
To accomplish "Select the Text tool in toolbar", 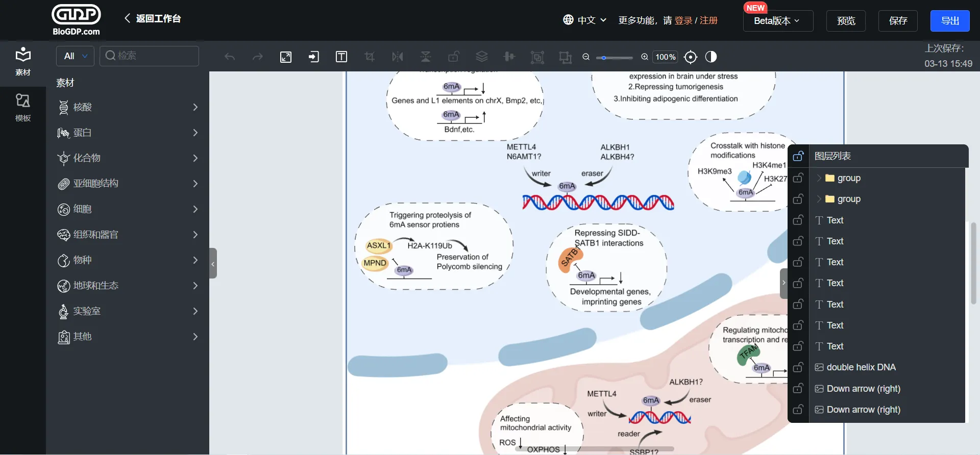I will [341, 57].
